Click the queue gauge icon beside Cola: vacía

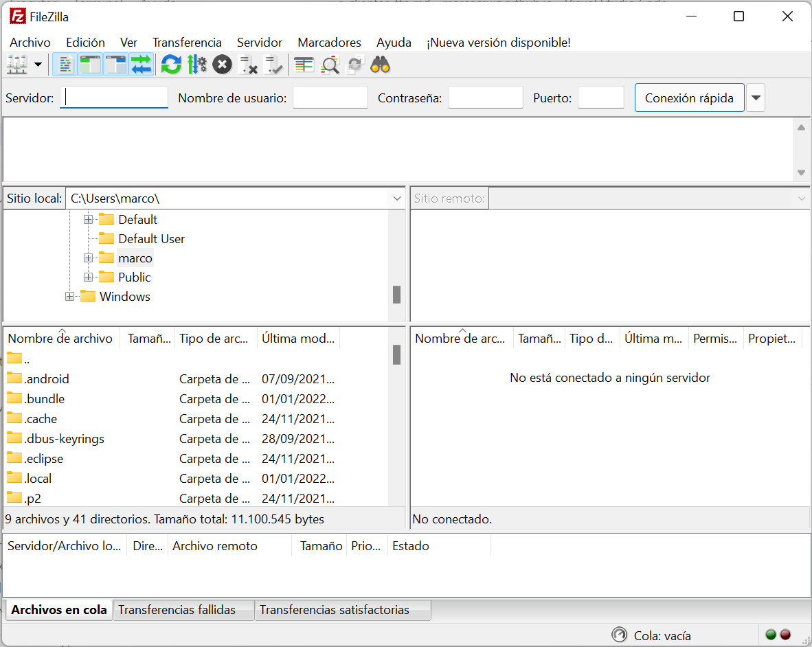pos(619,635)
